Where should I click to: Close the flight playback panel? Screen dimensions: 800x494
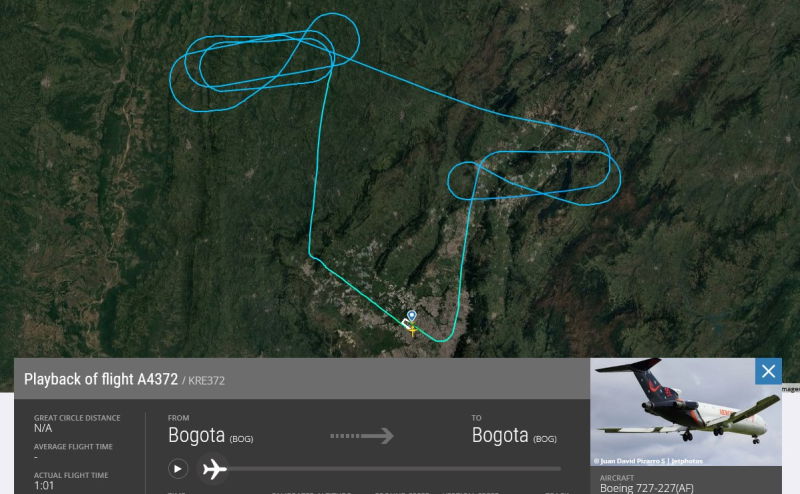click(768, 371)
